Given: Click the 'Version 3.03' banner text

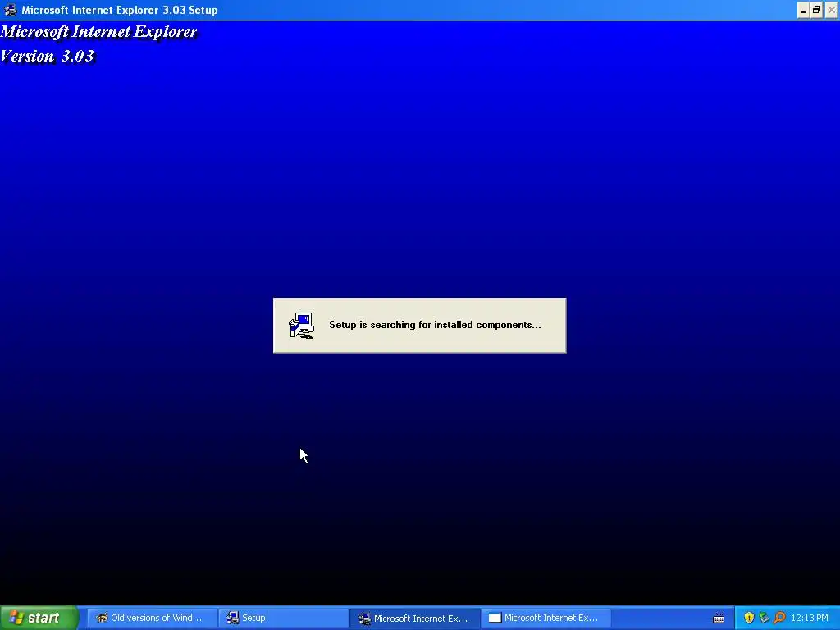Looking at the screenshot, I should coord(48,56).
